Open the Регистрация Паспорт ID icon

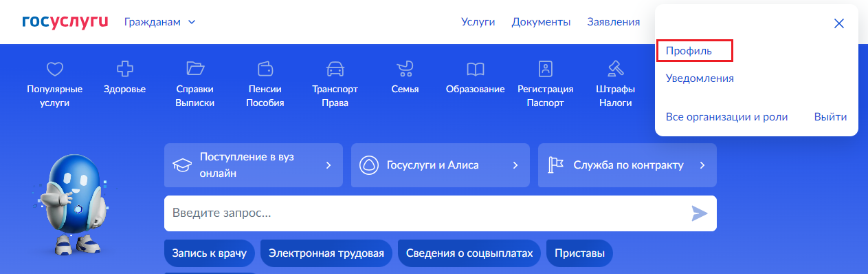pyautogui.click(x=546, y=69)
